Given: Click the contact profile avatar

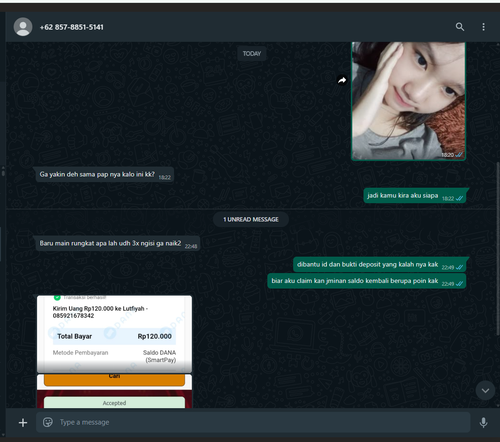Looking at the screenshot, I should (23, 27).
